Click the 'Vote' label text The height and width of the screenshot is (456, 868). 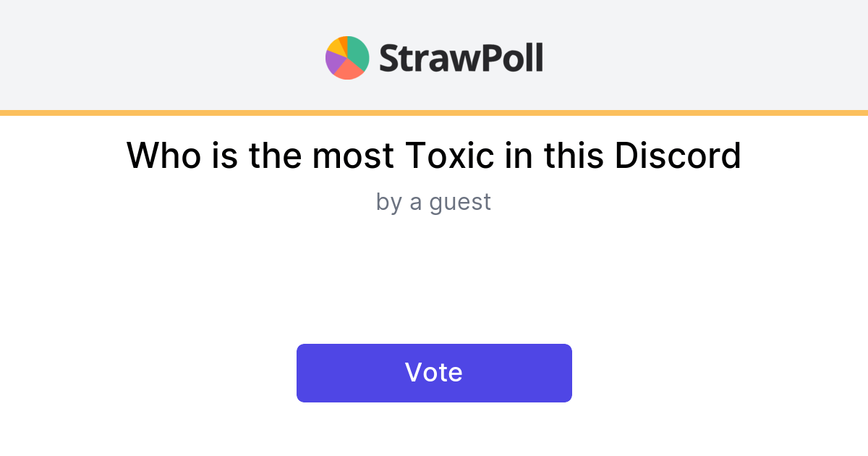pos(434,372)
